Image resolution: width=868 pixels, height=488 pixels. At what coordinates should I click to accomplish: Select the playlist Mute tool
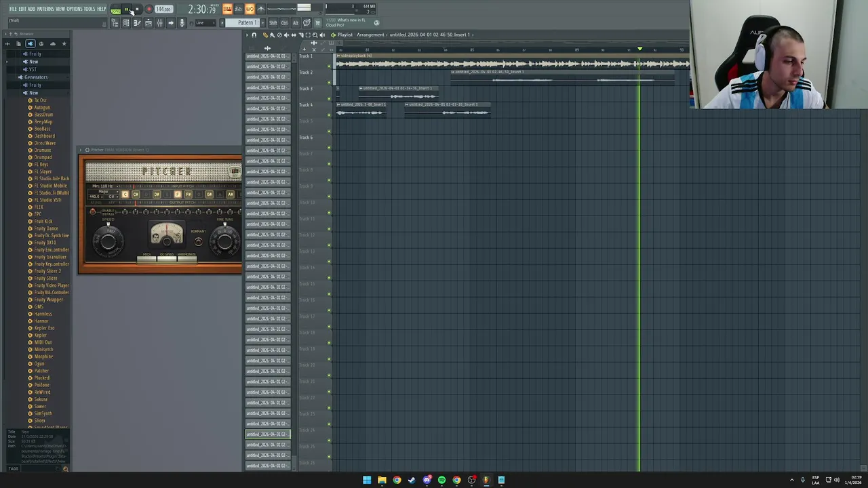(x=286, y=35)
